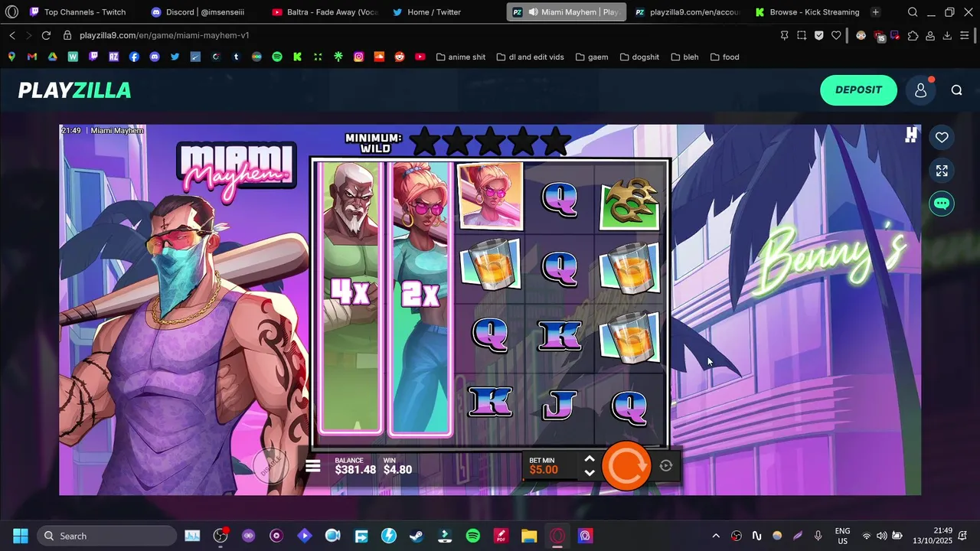
Task: Open a new browser tab
Action: tap(875, 12)
